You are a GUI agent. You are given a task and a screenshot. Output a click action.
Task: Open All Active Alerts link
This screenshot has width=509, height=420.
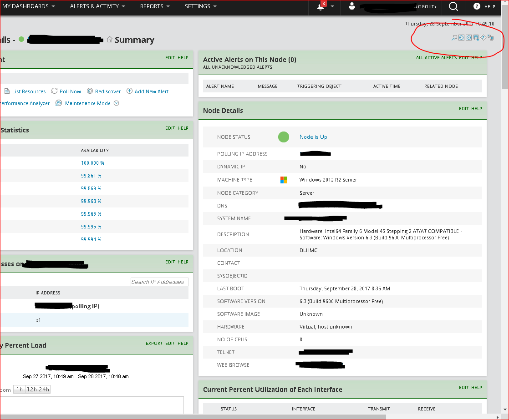[x=436, y=57]
